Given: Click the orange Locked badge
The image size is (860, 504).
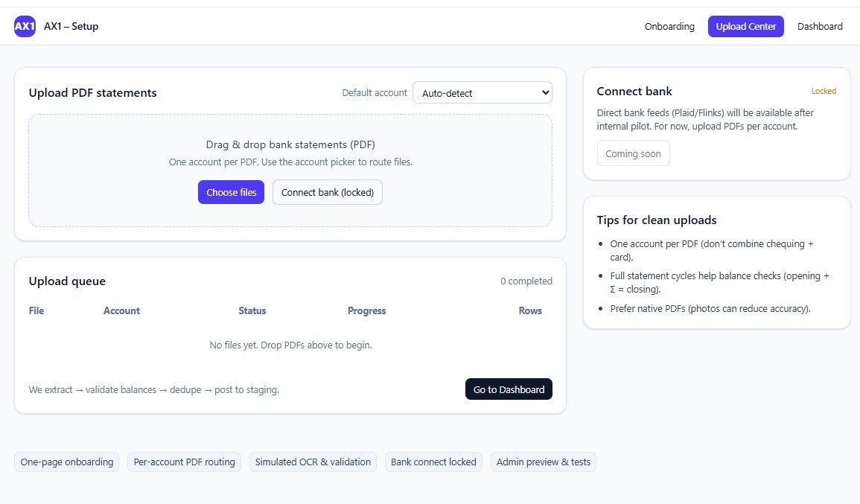Looking at the screenshot, I should pyautogui.click(x=824, y=92).
